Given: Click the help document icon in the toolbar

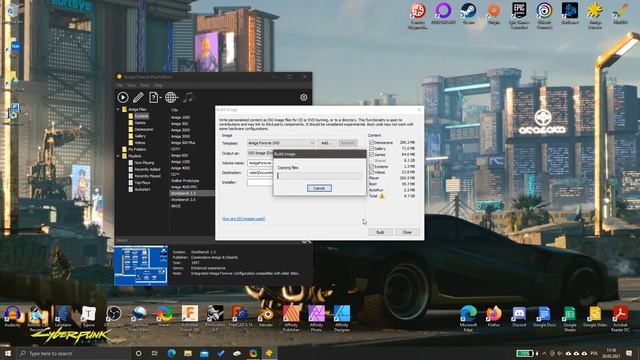Looking at the screenshot, I should coord(153,97).
